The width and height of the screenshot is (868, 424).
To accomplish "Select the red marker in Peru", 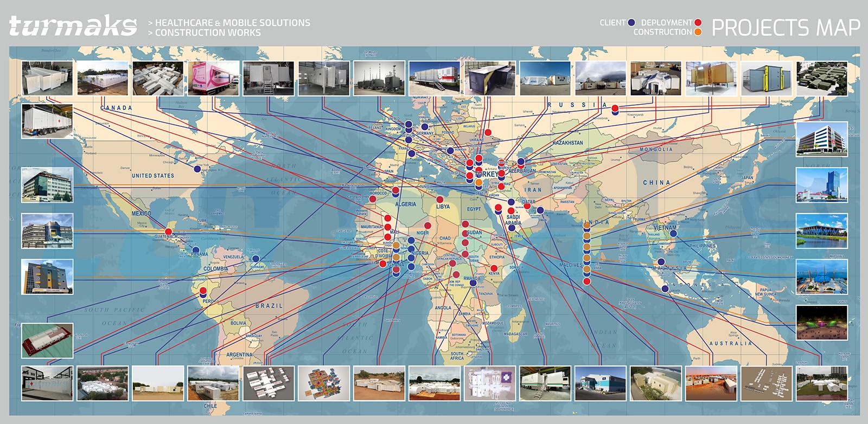I will [x=203, y=291].
